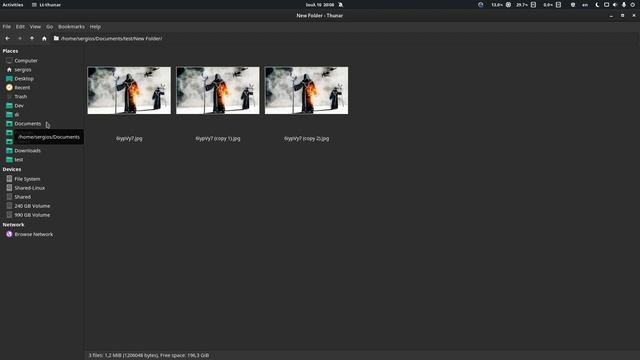Click the 240 GB Volume drive icon
640x360 pixels.
(x=9, y=206)
